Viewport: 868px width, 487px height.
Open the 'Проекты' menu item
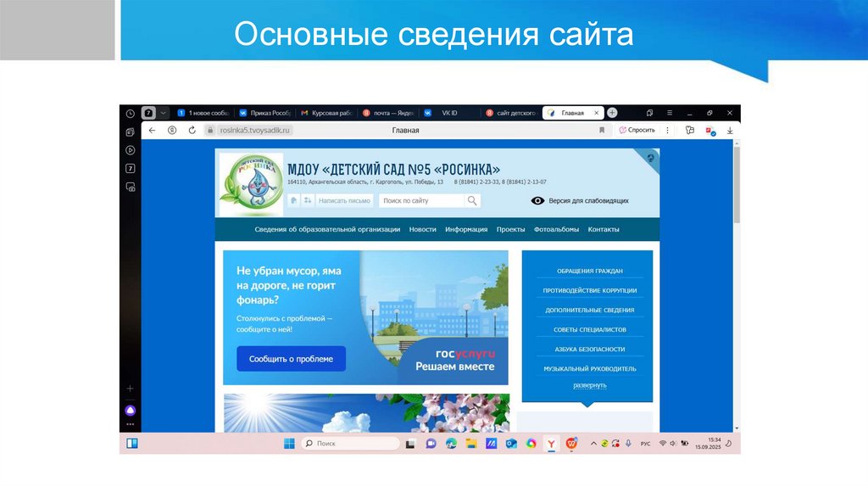tap(510, 229)
